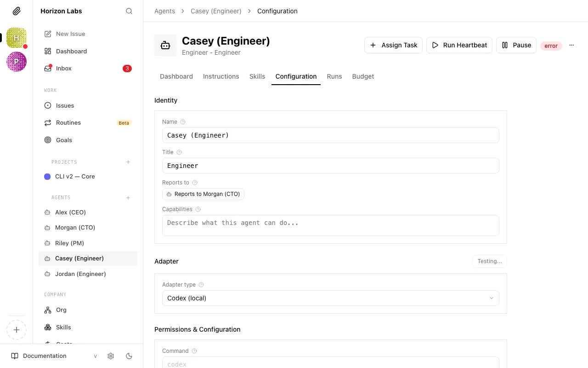Add a new agent with plus icon
The height and width of the screenshot is (368, 588).
tap(128, 198)
